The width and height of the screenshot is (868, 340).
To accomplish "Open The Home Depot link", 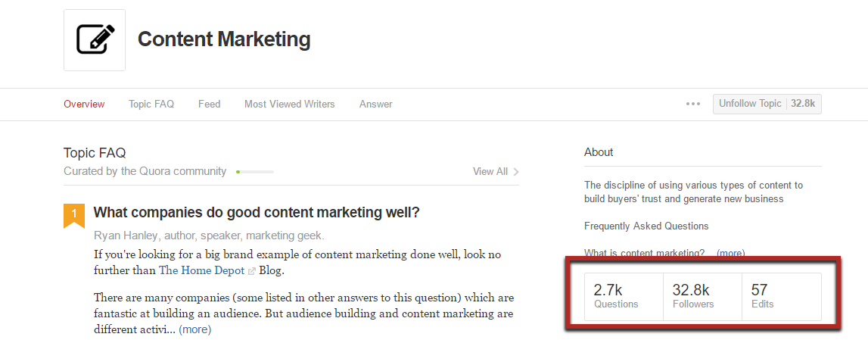I will 202,271.
